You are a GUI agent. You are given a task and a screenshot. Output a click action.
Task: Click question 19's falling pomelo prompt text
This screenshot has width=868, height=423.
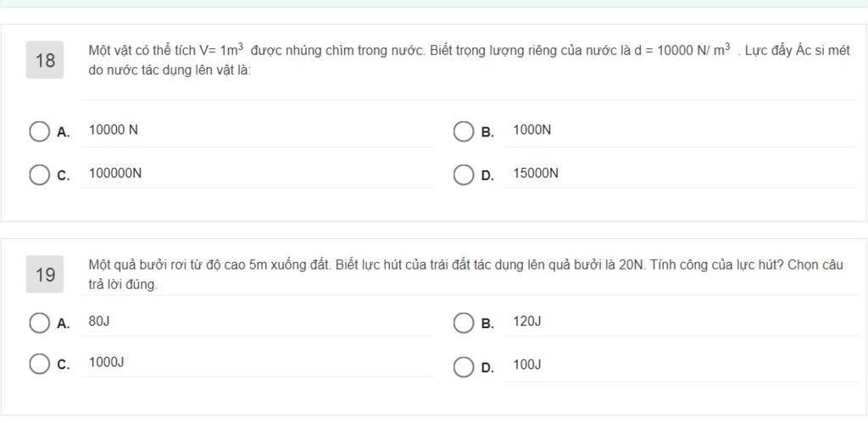pyautogui.click(x=465, y=275)
